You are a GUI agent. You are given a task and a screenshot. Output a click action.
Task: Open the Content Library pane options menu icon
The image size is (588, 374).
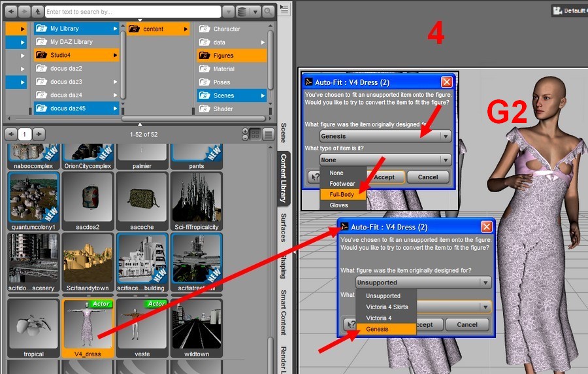(285, 9)
